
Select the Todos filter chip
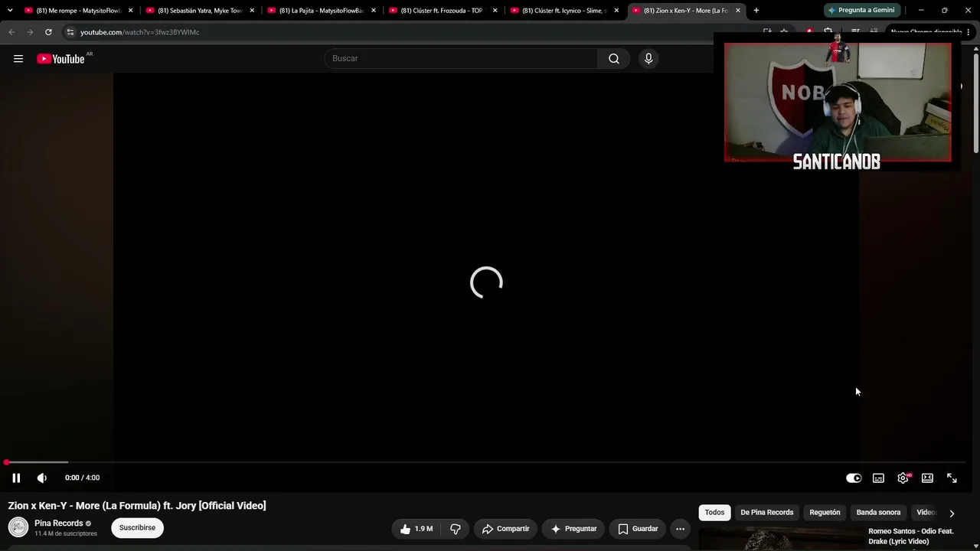(714, 513)
